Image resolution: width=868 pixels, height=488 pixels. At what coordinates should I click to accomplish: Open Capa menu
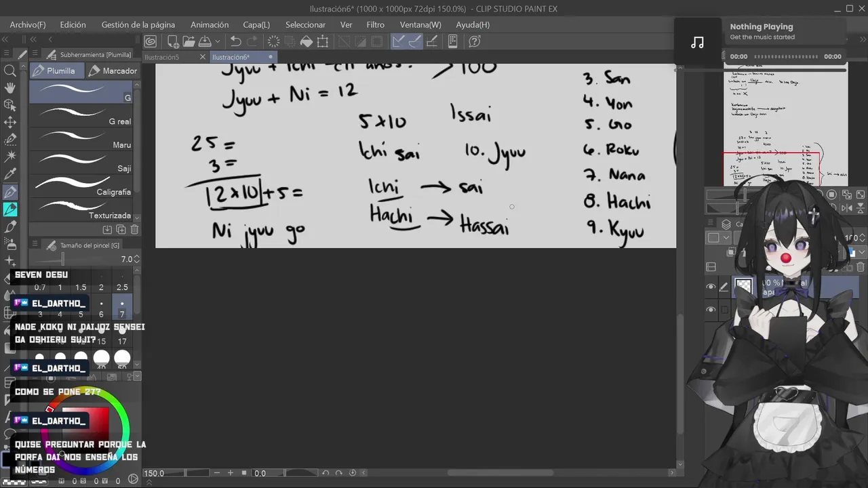pyautogui.click(x=256, y=25)
